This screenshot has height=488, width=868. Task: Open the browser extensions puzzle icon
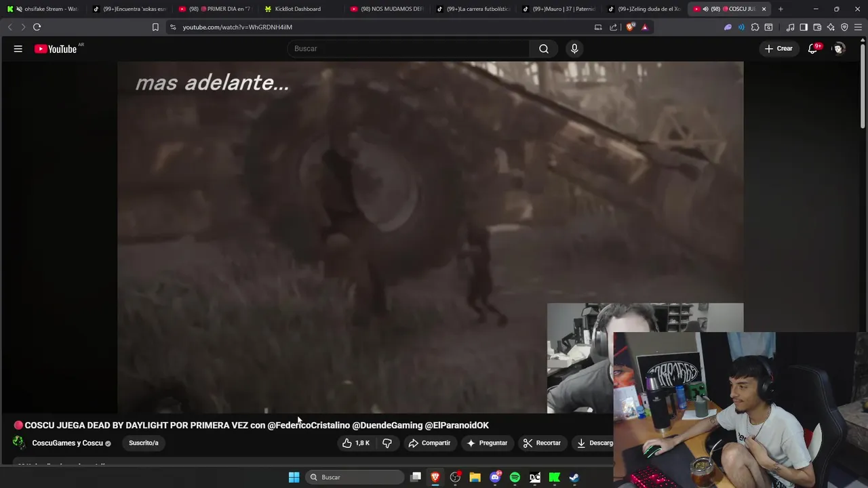[755, 27]
